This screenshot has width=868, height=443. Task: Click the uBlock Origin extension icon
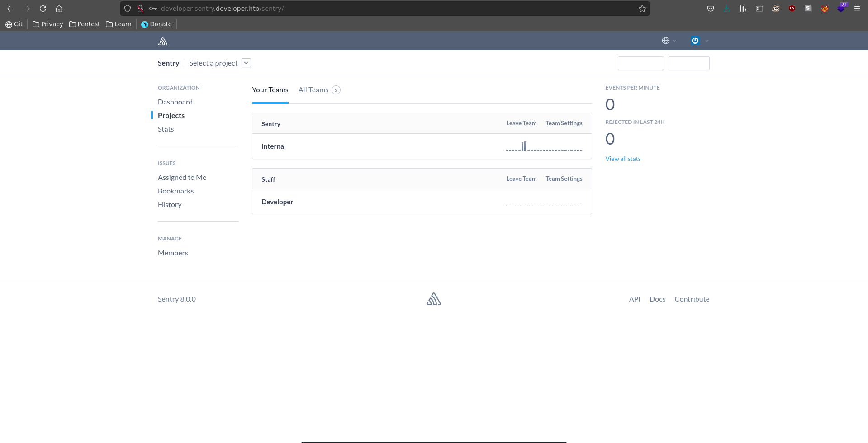point(792,9)
